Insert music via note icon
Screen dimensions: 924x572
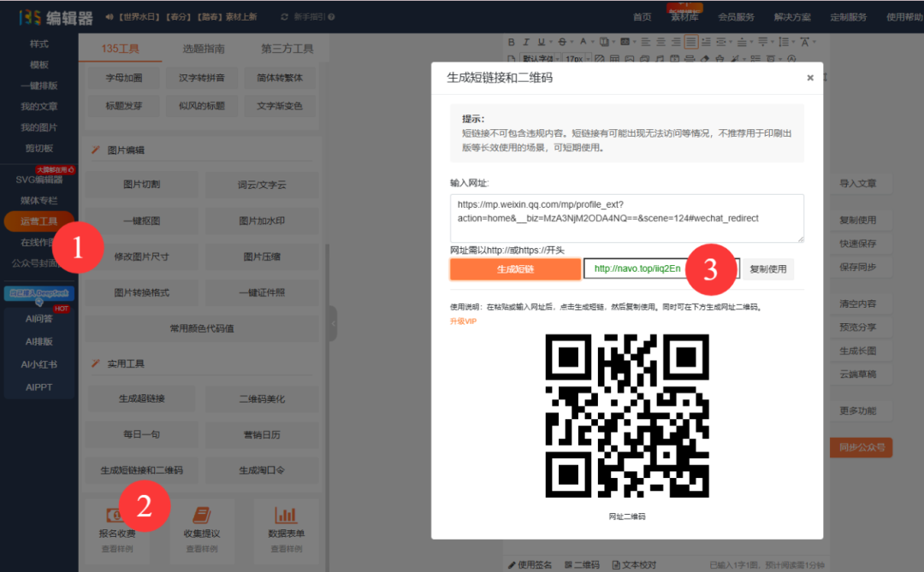(660, 59)
